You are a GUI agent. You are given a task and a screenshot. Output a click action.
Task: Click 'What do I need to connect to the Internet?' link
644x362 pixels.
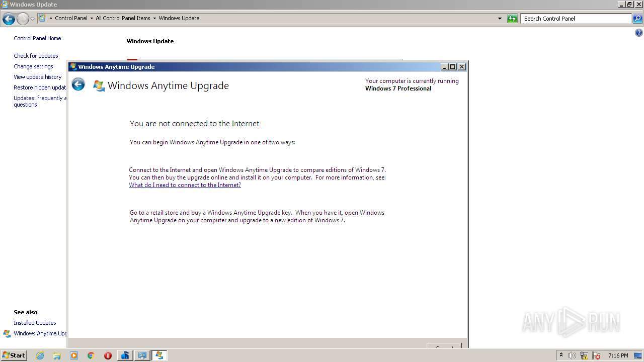(185, 185)
